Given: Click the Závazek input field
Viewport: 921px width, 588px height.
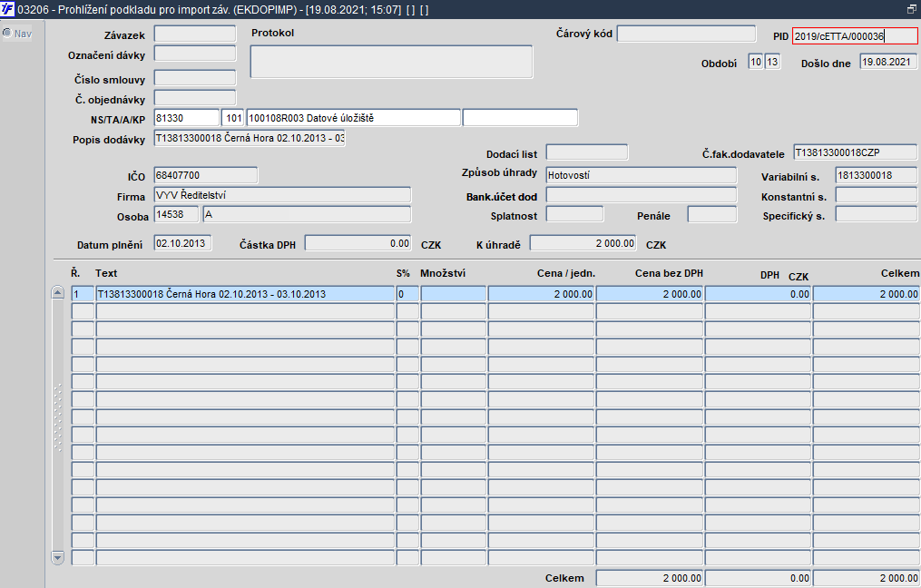Looking at the screenshot, I should tap(195, 34).
